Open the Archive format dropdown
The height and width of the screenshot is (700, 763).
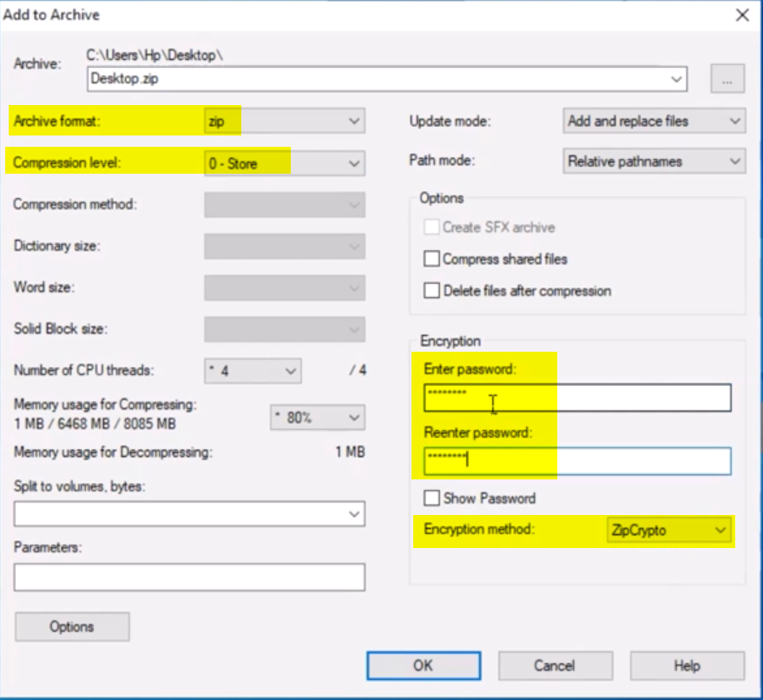point(353,121)
